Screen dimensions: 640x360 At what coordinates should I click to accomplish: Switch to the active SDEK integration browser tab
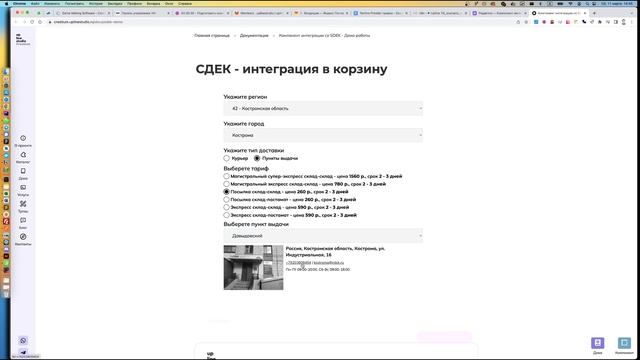tap(559, 13)
